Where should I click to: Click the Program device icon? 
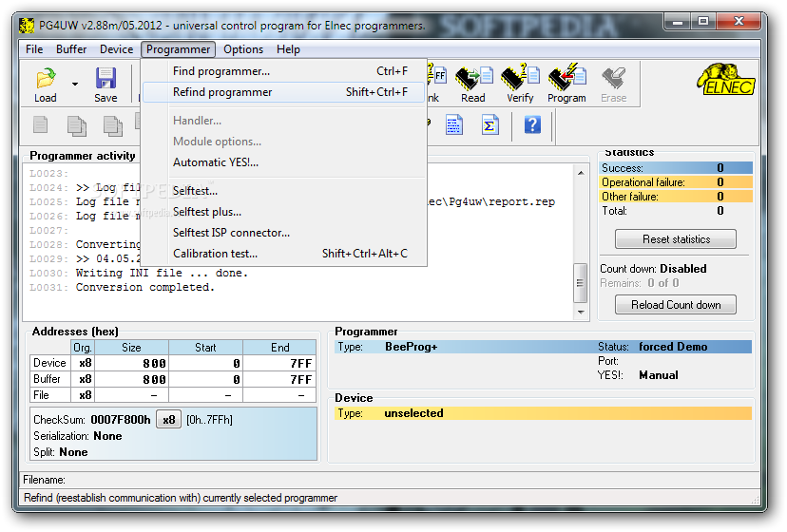coord(566,84)
